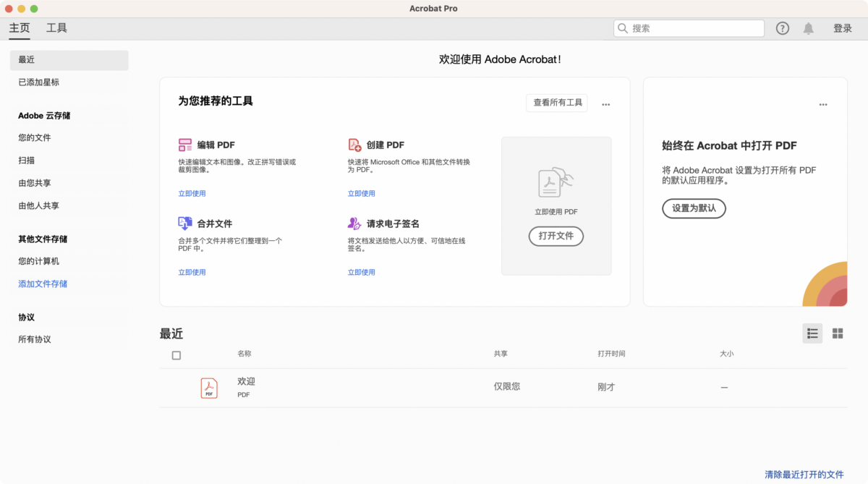The image size is (868, 484).
Task: Switch to the 工具 tab
Action: click(56, 28)
